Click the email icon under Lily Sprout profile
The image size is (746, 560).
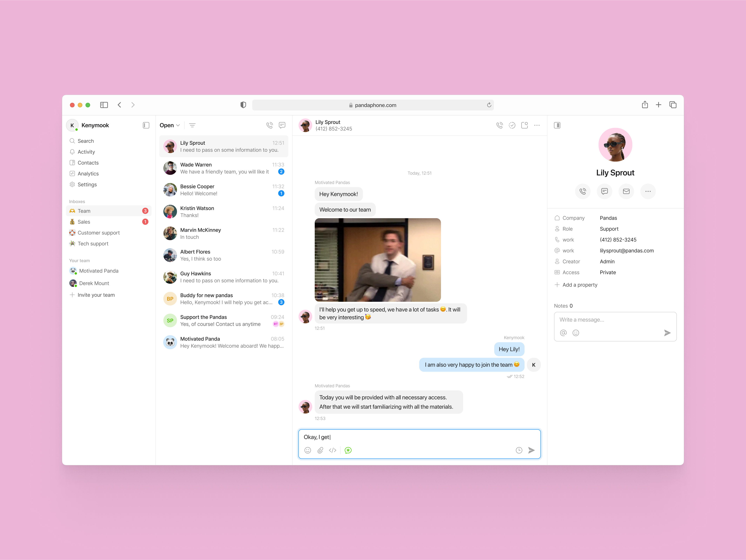(626, 191)
